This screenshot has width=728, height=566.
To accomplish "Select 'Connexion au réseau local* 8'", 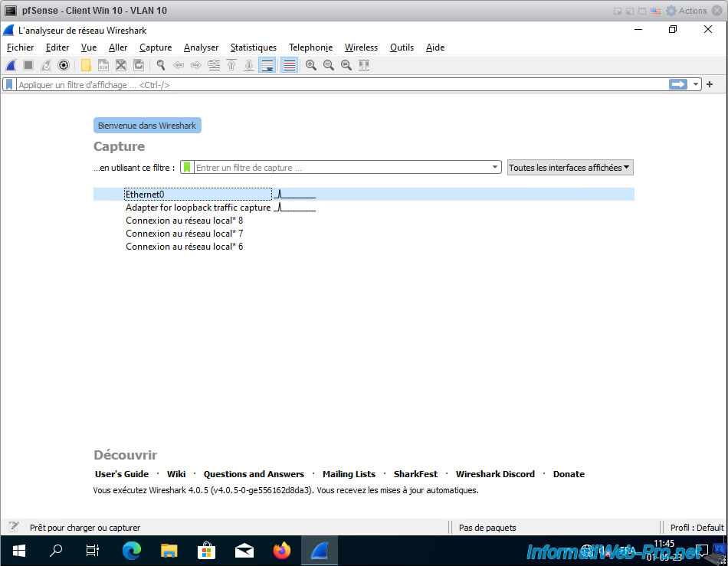I will click(363, 221).
